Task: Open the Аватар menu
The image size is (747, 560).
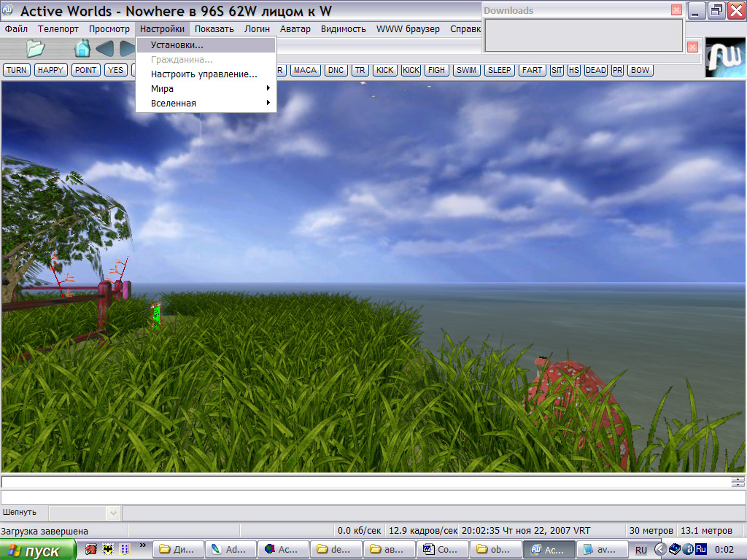Action: 295,29
